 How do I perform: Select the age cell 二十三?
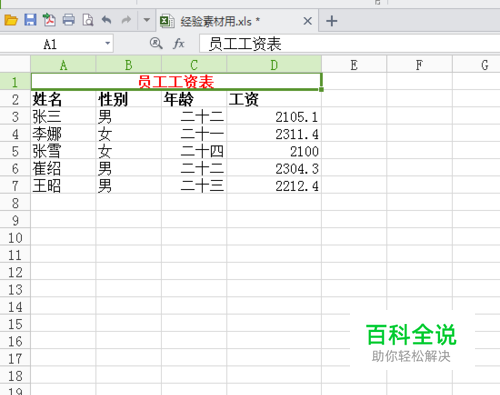[x=194, y=186]
